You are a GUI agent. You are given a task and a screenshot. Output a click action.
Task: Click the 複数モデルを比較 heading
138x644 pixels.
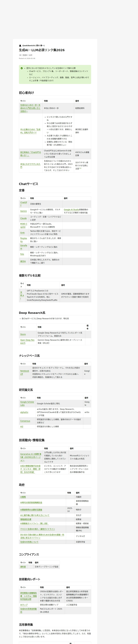(30, 276)
